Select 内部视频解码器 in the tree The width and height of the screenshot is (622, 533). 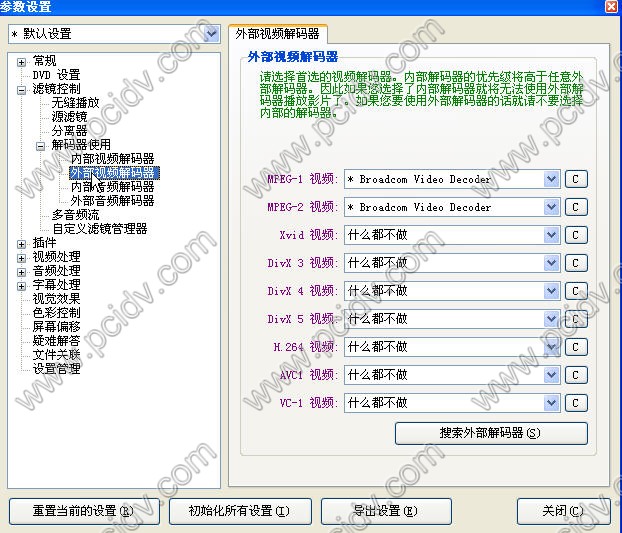coord(113,159)
